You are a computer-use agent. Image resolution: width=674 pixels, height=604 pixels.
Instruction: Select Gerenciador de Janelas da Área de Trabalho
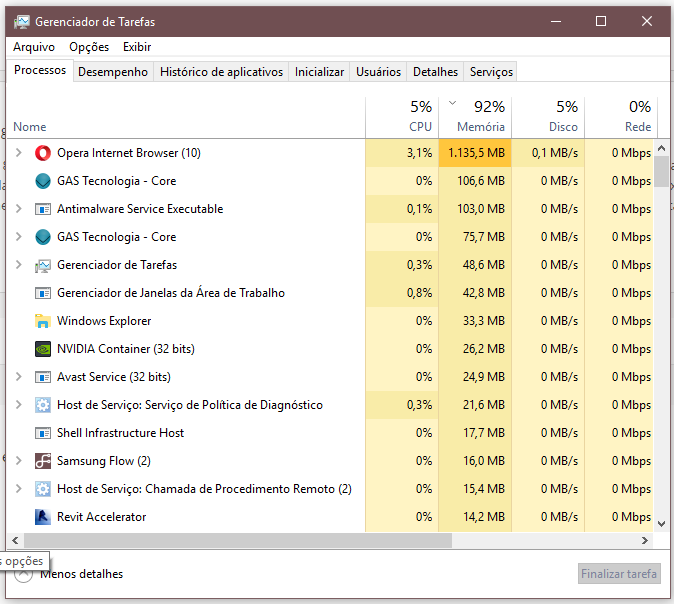171,292
